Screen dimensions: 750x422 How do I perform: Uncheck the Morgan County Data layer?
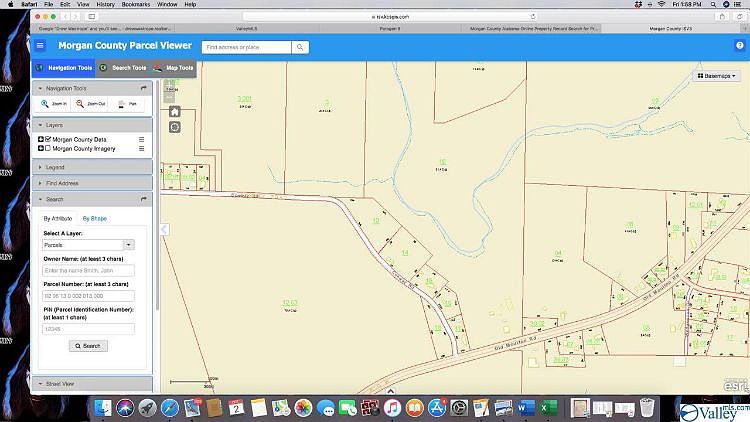tap(48, 139)
